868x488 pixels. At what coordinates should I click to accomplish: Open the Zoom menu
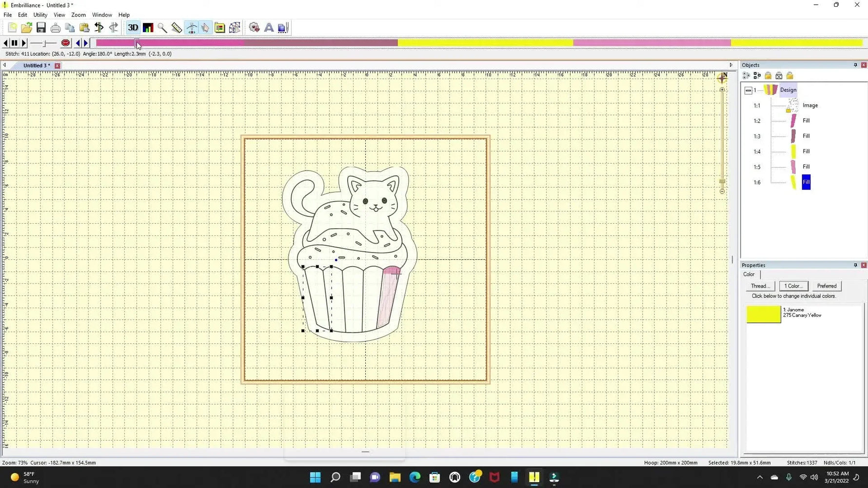[78, 15]
